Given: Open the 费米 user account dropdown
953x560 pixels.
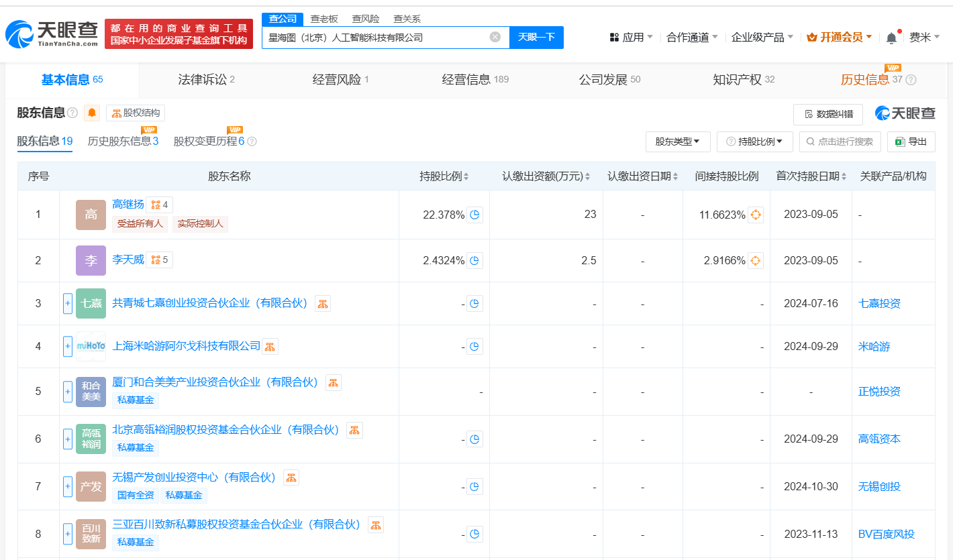Looking at the screenshot, I should pyautogui.click(x=924, y=38).
